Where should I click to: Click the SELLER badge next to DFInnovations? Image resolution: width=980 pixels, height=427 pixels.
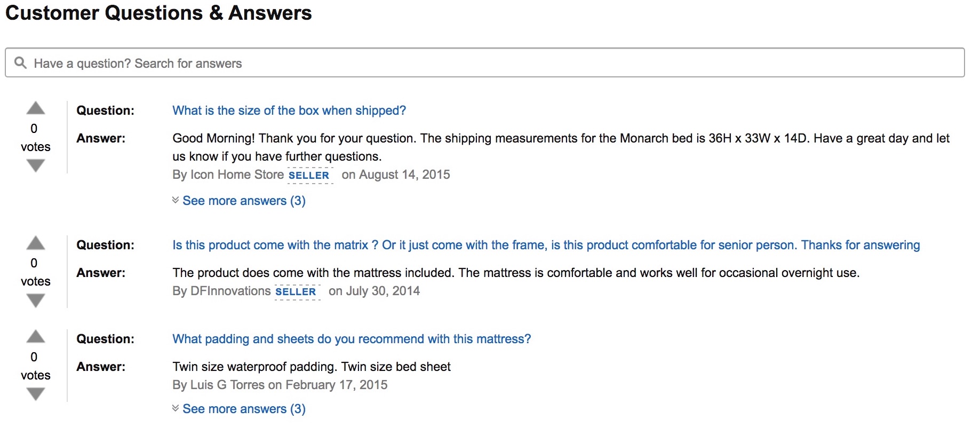(296, 292)
